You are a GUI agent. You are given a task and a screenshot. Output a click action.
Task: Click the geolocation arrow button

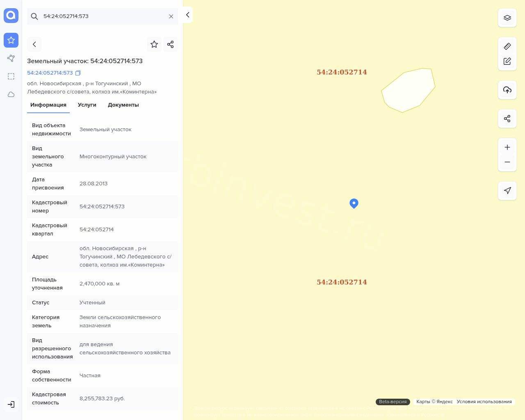click(507, 191)
